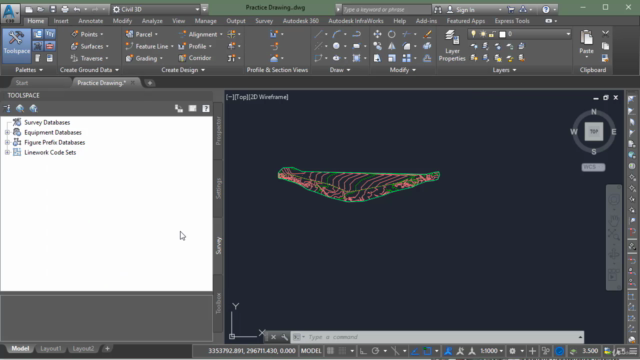Click the keyword search box
The image size is (640, 360).
[x=386, y=9]
